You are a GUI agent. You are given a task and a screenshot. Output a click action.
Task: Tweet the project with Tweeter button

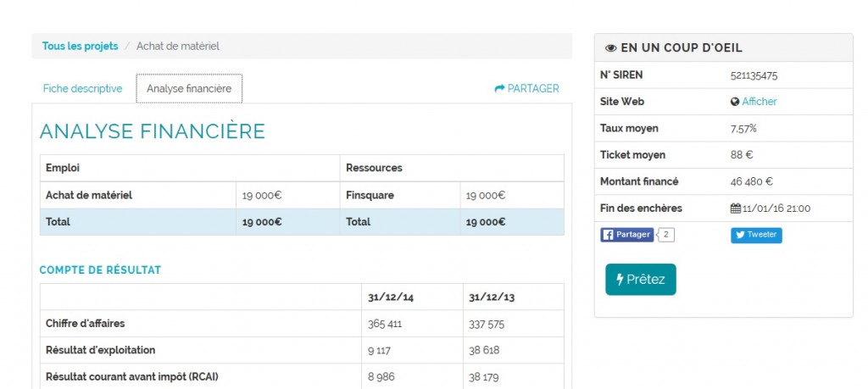tap(756, 235)
